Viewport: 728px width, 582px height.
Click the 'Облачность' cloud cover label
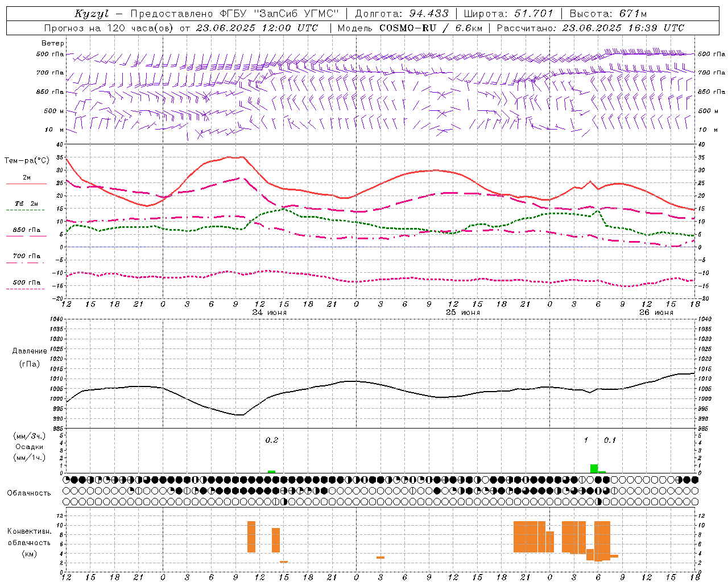click(29, 493)
